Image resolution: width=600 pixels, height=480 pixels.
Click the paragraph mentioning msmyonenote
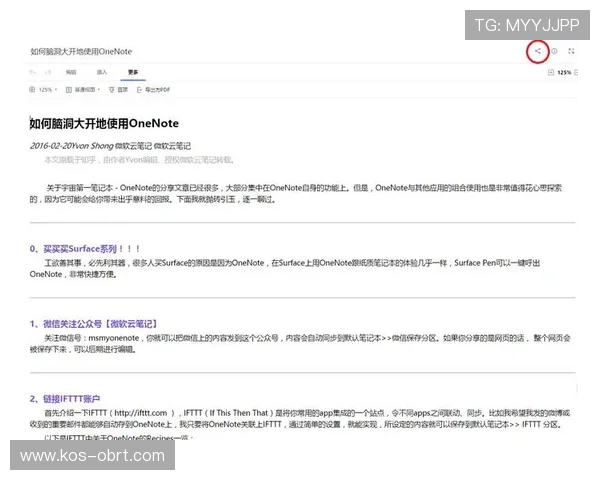(x=300, y=344)
